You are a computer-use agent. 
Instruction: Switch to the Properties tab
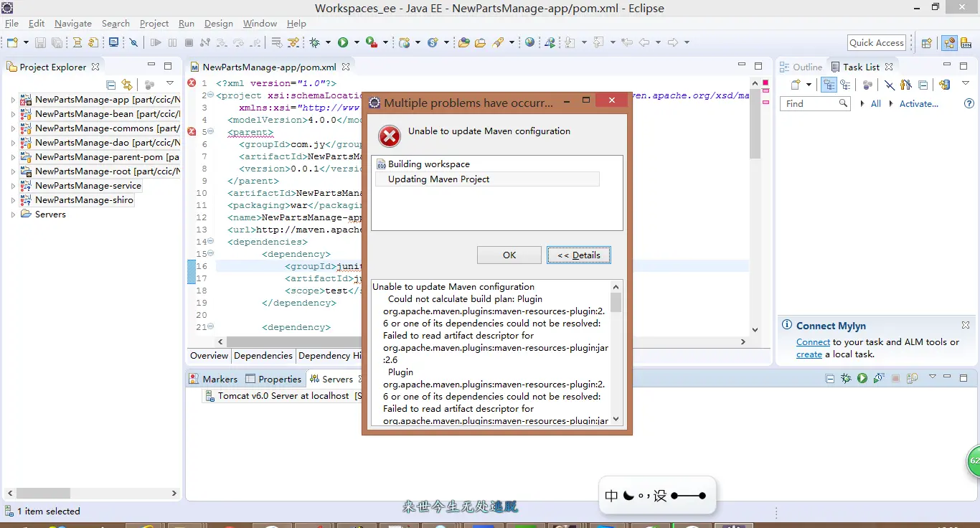point(273,379)
